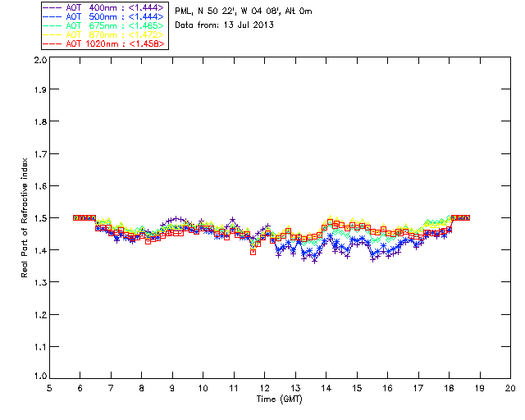The width and height of the screenshot is (525, 420).
Task: Click the x-axis hour label 20
Action: click(x=510, y=388)
